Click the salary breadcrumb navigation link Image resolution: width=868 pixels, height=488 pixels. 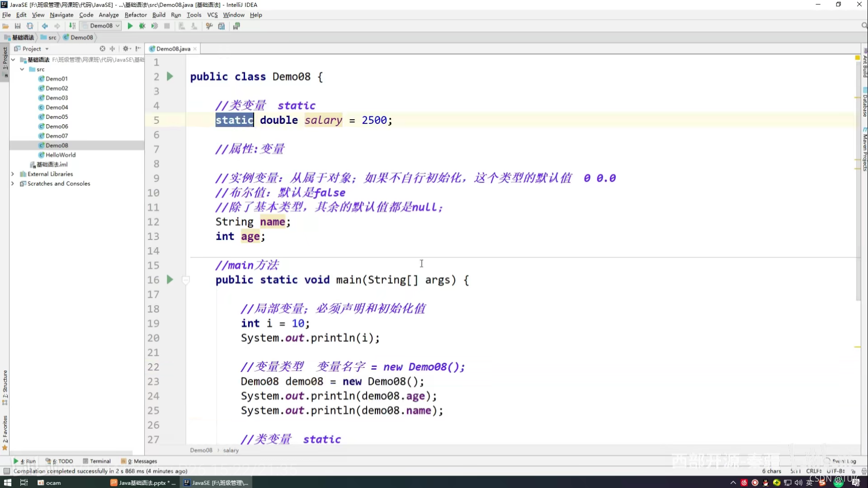(x=231, y=450)
